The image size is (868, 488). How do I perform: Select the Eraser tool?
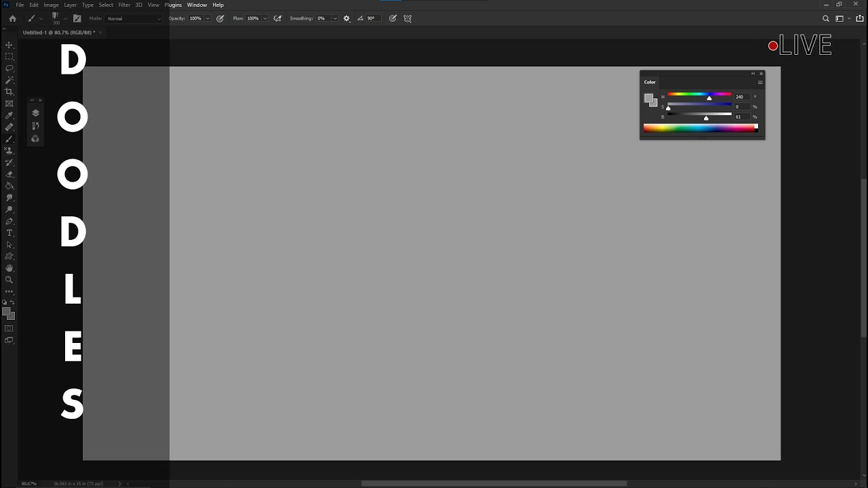9,174
